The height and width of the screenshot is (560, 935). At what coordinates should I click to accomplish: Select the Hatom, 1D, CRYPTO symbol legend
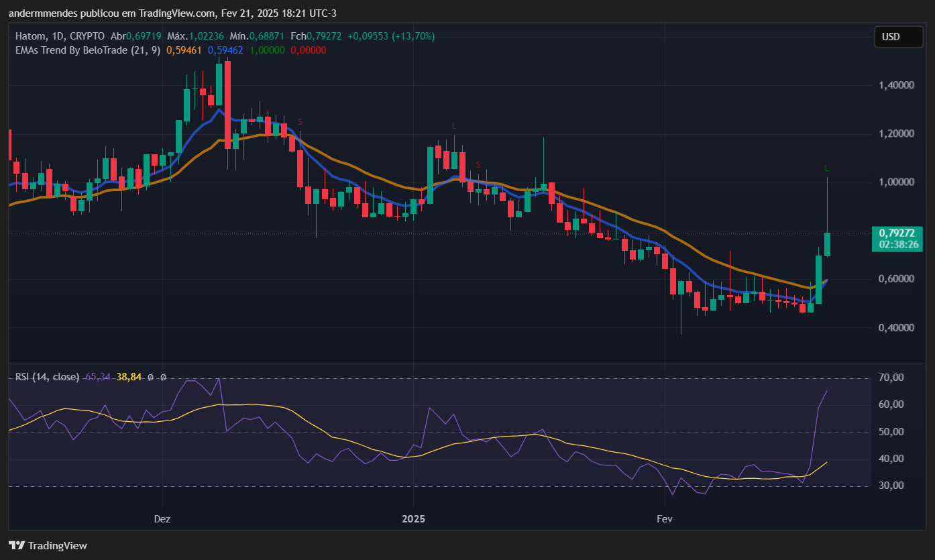pyautogui.click(x=60, y=36)
